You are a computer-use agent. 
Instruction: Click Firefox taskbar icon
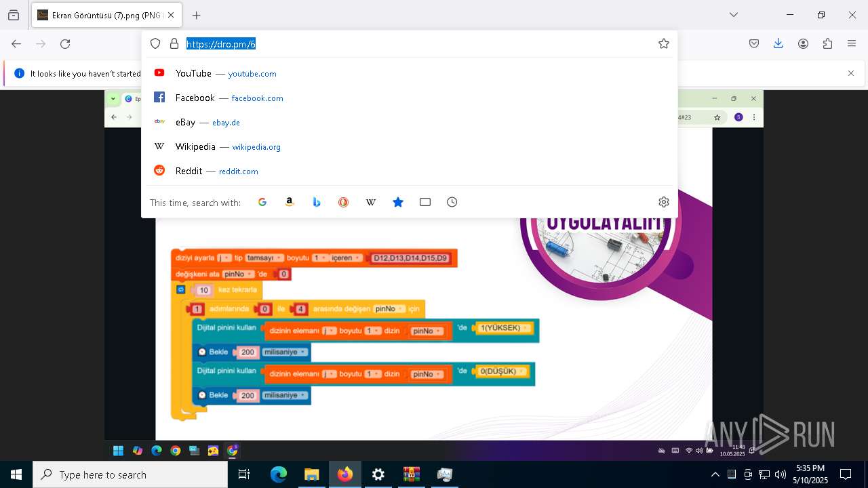(344, 474)
